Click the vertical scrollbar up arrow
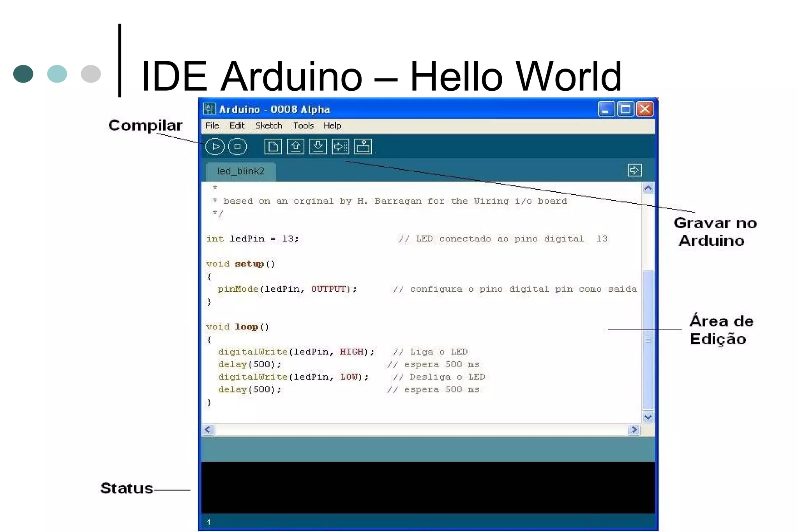Screen dimensions: 798x532 point(648,188)
